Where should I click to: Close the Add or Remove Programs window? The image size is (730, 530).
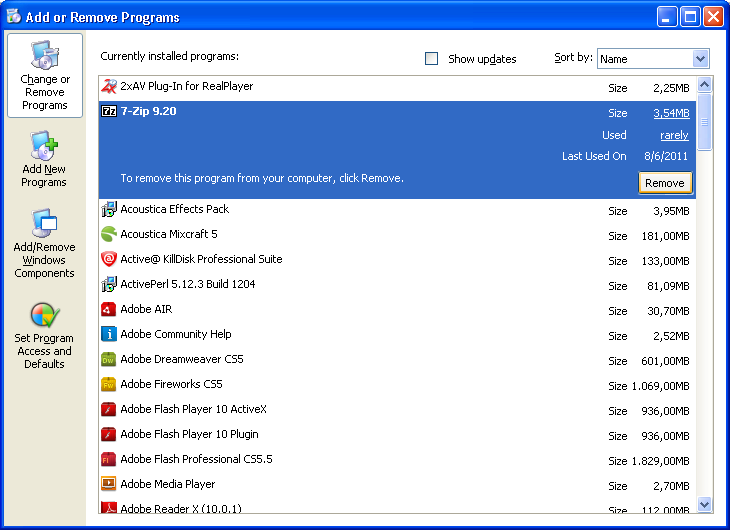[713, 17]
